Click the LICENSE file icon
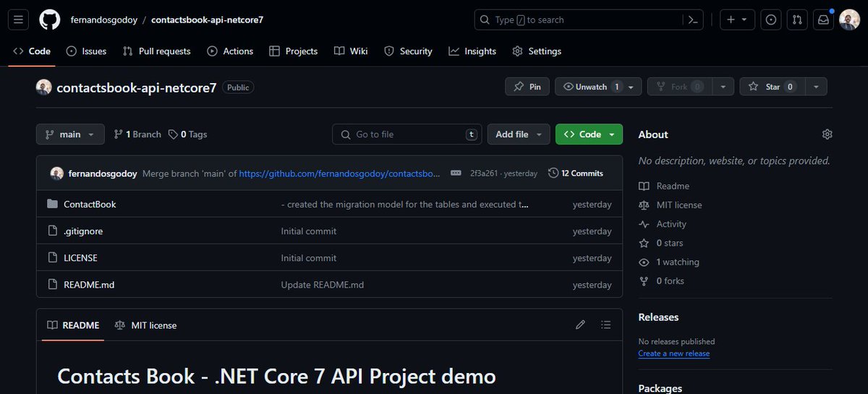The width and height of the screenshot is (868, 394). pos(52,258)
